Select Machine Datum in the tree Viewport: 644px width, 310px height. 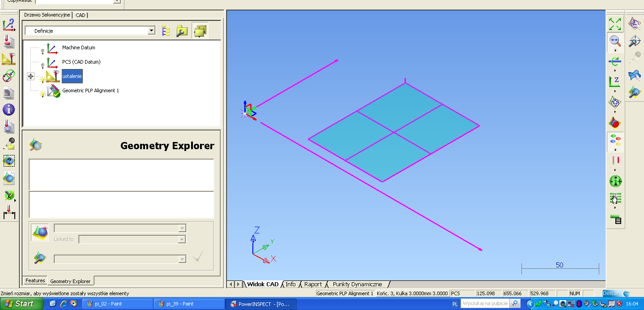click(x=78, y=47)
